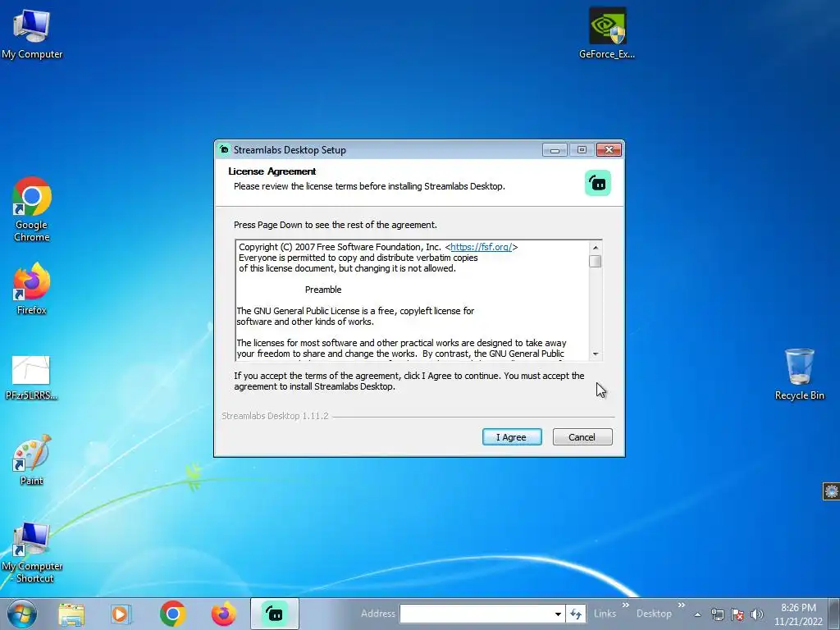This screenshot has width=840, height=630.
Task: Open the clock showing 8:26 PM
Action: pos(798,614)
